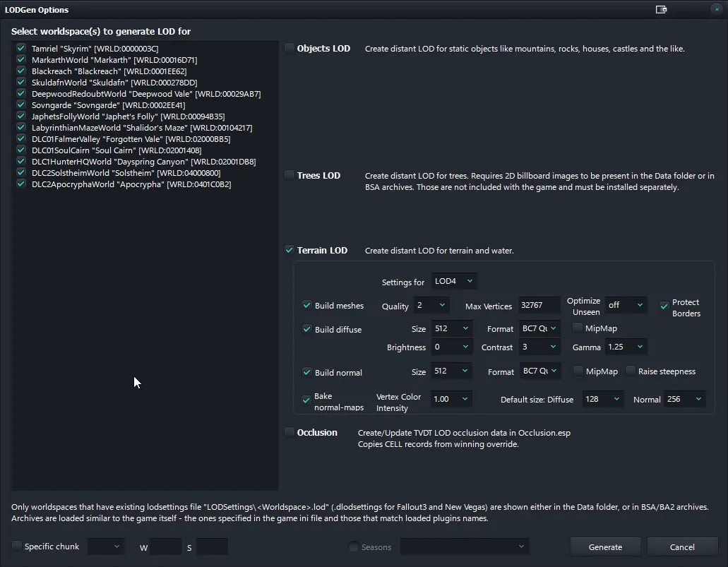Open the Gamma 1.25 dropdown
The width and height of the screenshot is (728, 567).
pos(626,347)
